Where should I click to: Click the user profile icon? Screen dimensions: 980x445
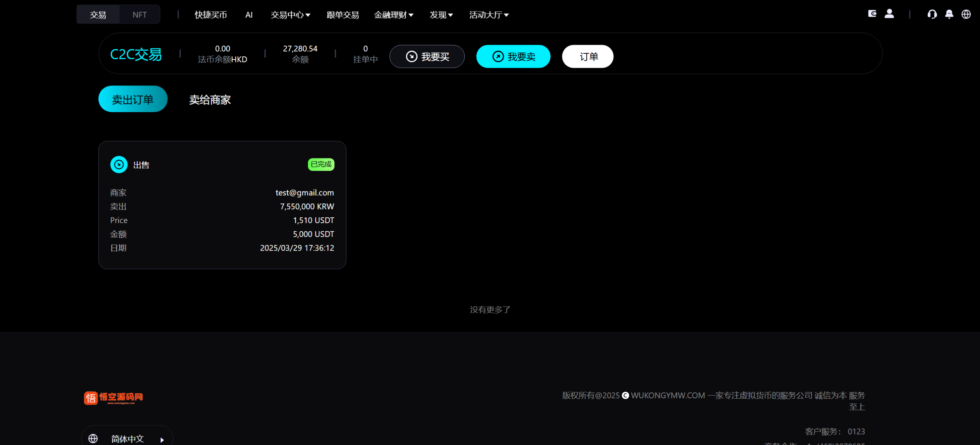click(x=889, y=14)
